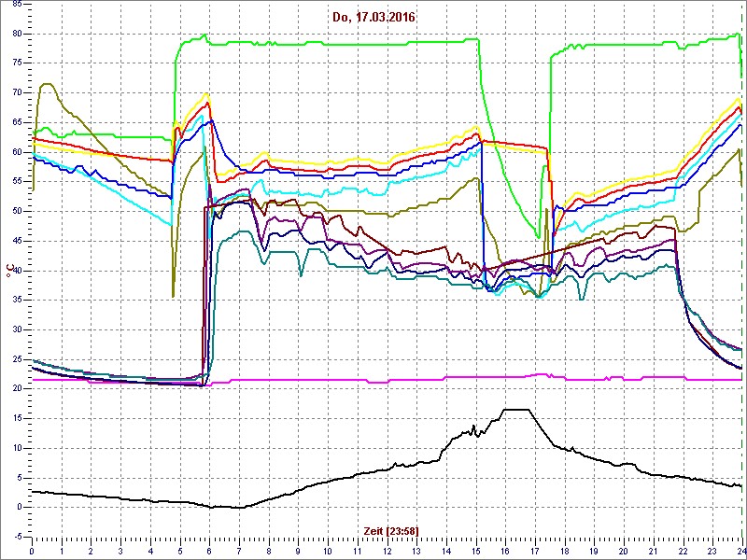Viewport: 747px width, 560px height.
Task: Pick hour 19 on the time axis
Action: [x=593, y=551]
